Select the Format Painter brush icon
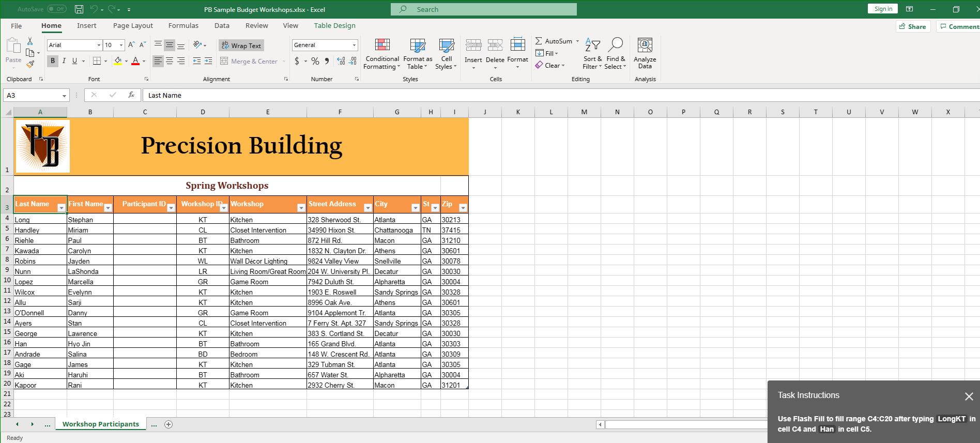Image resolution: width=980 pixels, height=443 pixels. tap(30, 64)
